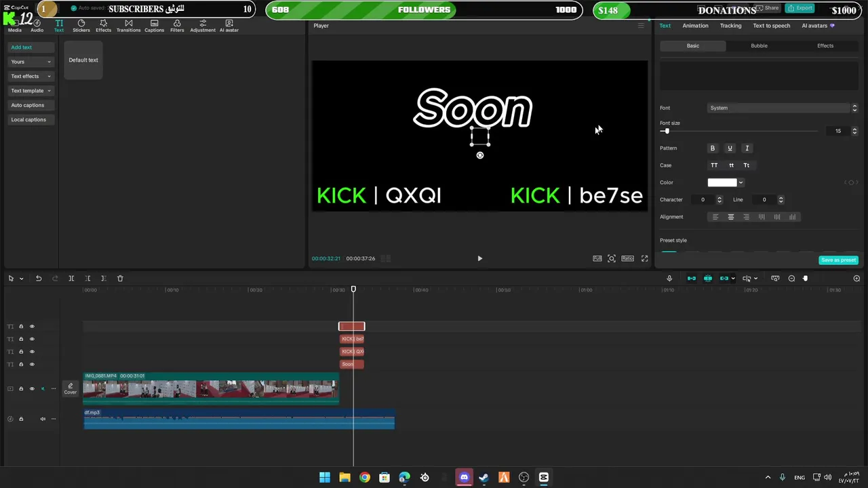The height and width of the screenshot is (488, 868).
Task: Select the Default text thumbnail
Action: click(83, 60)
